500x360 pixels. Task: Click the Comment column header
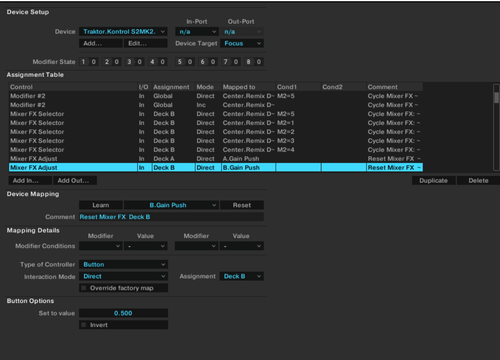point(394,87)
